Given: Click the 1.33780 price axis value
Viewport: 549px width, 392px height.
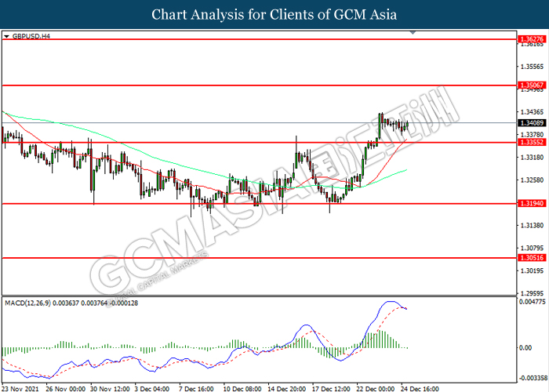Looking at the screenshot, I should click(533, 134).
